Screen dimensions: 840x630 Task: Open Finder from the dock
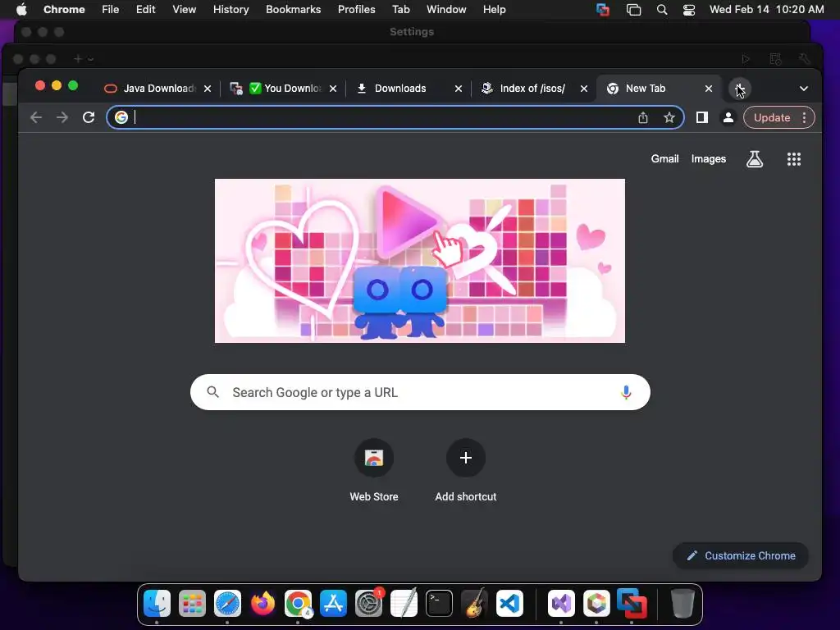tap(157, 604)
